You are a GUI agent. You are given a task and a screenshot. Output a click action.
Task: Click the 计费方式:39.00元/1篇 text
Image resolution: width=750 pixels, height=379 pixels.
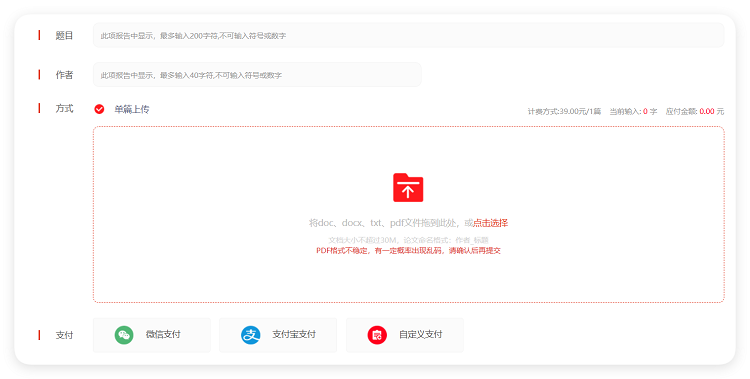point(564,111)
